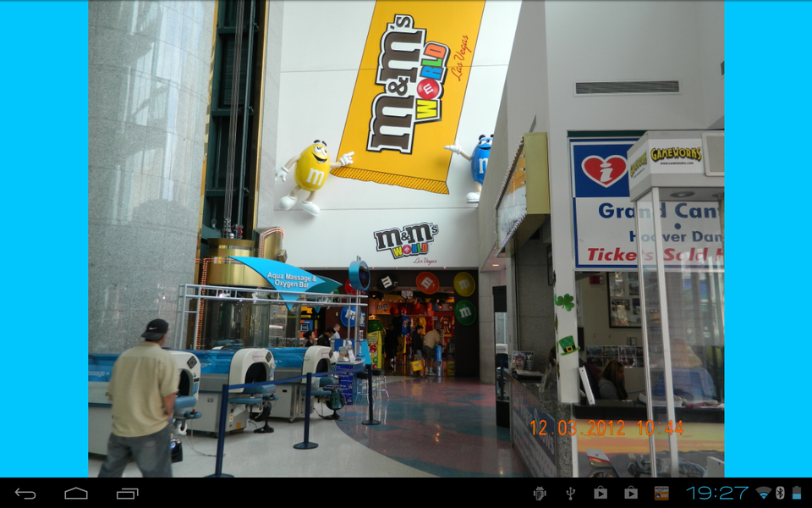
Task: Open the second Play Store notification
Action: point(630,493)
